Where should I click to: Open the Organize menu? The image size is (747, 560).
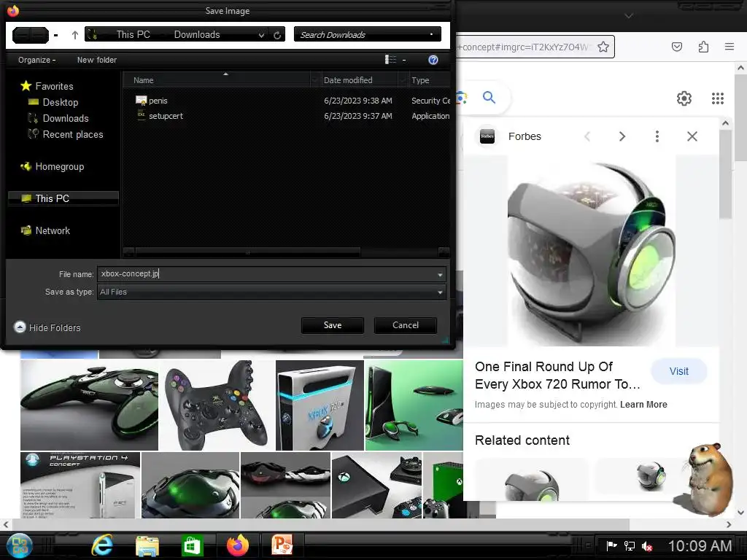click(x=36, y=60)
